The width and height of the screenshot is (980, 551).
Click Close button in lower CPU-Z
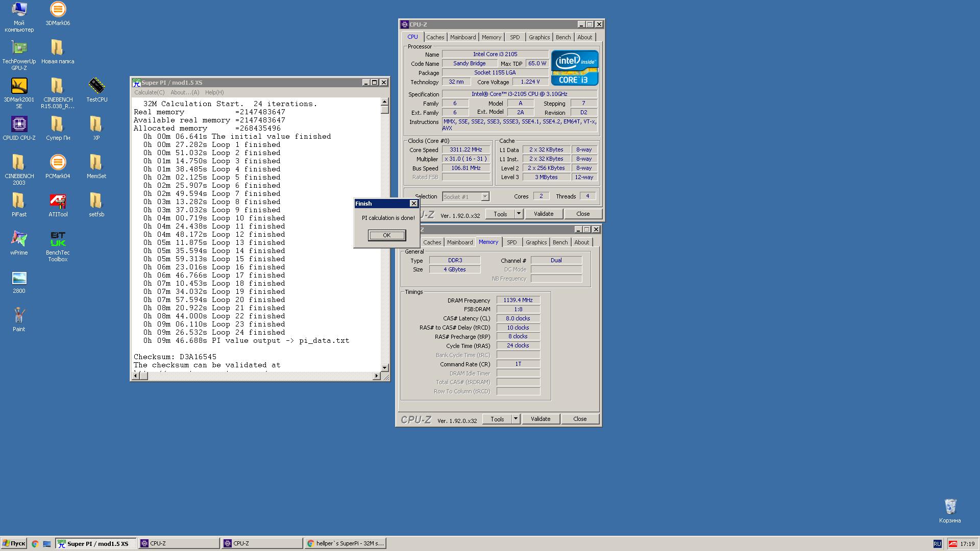(580, 419)
